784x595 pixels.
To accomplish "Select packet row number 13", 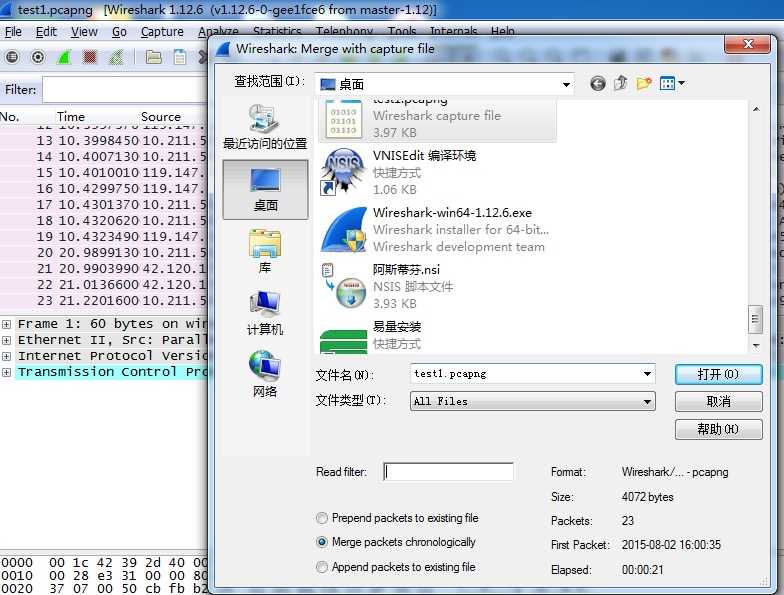I will pos(104,141).
